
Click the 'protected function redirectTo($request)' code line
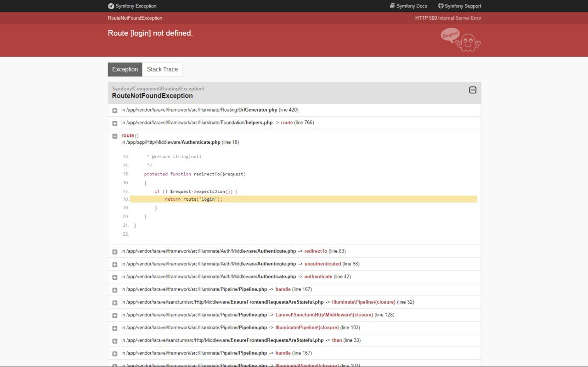(195, 174)
